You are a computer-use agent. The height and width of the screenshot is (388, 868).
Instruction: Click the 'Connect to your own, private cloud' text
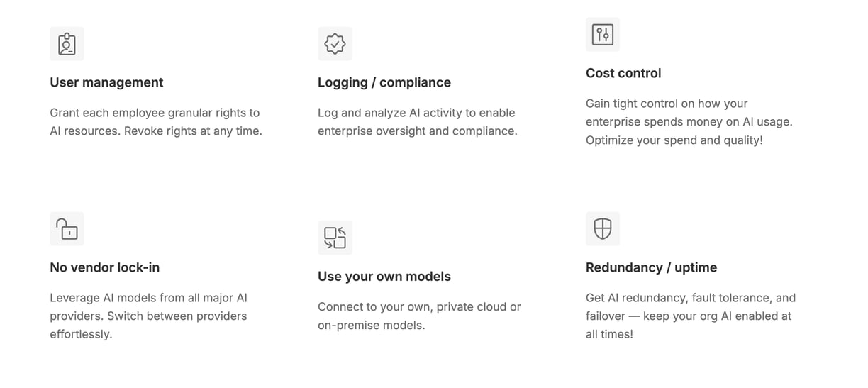point(419,316)
